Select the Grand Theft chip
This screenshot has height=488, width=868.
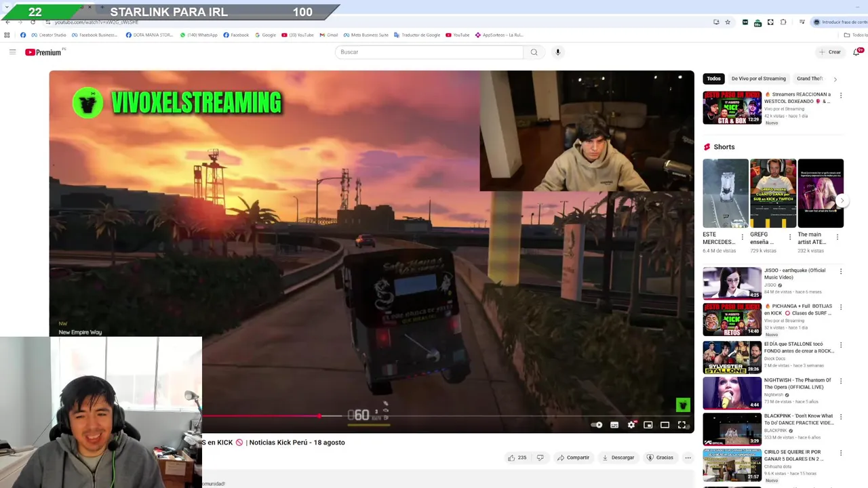coord(810,79)
